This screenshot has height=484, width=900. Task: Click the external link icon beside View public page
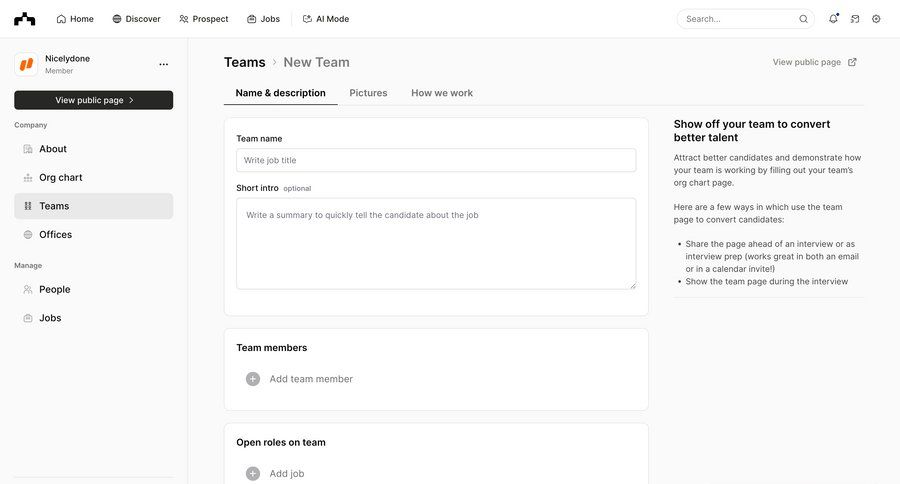point(852,62)
